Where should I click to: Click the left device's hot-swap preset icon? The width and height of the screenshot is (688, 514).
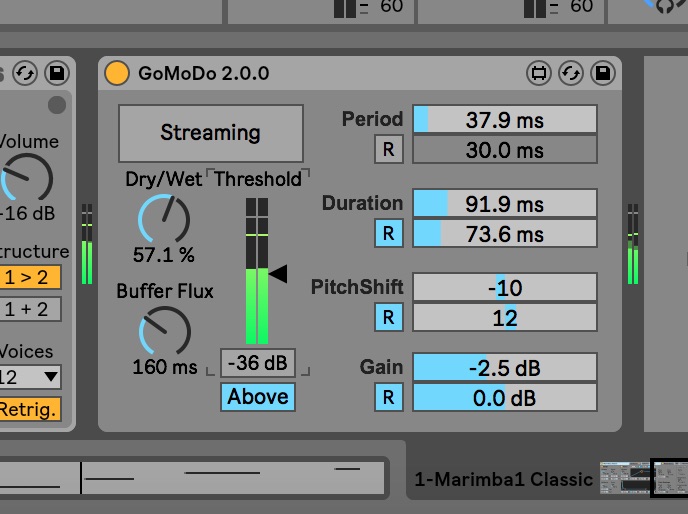[x=24, y=73]
